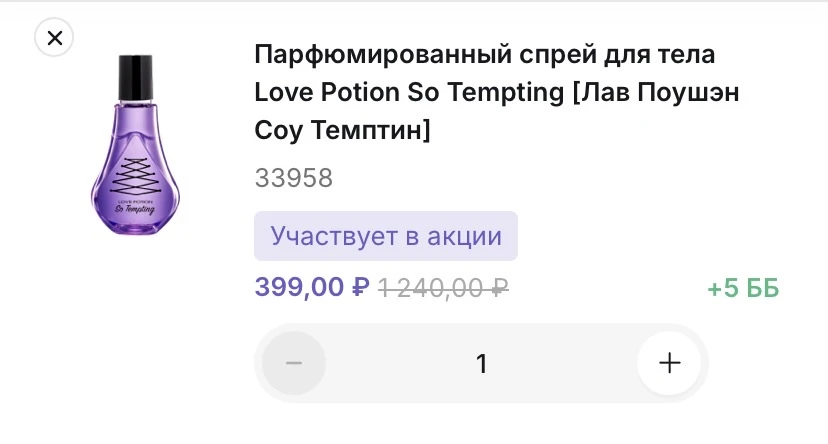Open the "Участвует в акции" promotion badge
828x444 pixels.
pyautogui.click(x=385, y=236)
